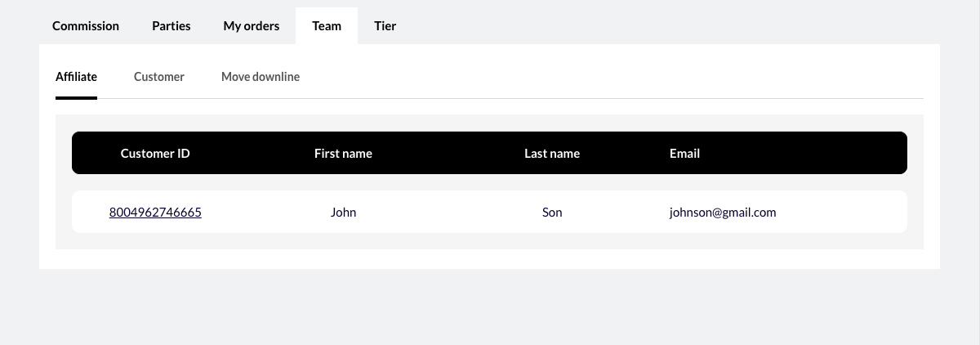Screen dimensions: 980x345
Task: Select the first name John cell
Action: 343,213
